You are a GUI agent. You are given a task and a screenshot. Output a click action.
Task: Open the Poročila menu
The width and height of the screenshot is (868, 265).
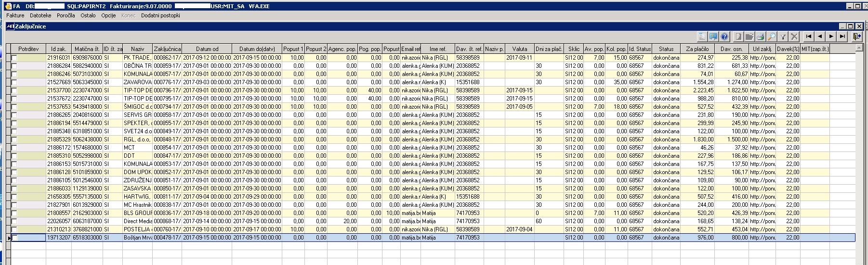(66, 15)
